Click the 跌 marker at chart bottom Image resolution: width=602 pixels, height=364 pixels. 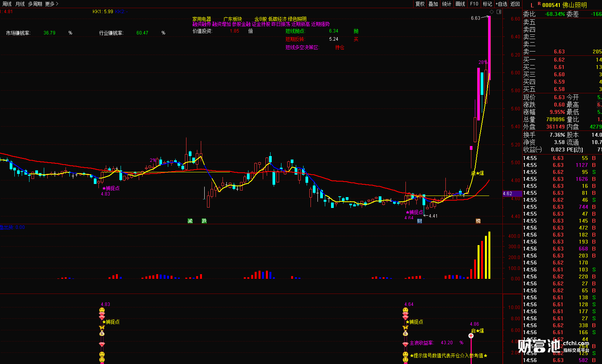(x=204, y=221)
